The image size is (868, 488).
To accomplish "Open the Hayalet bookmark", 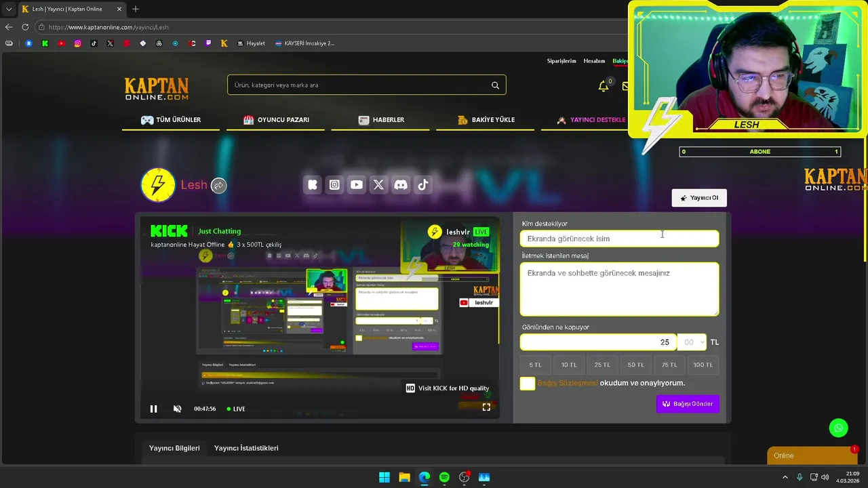I will [252, 43].
